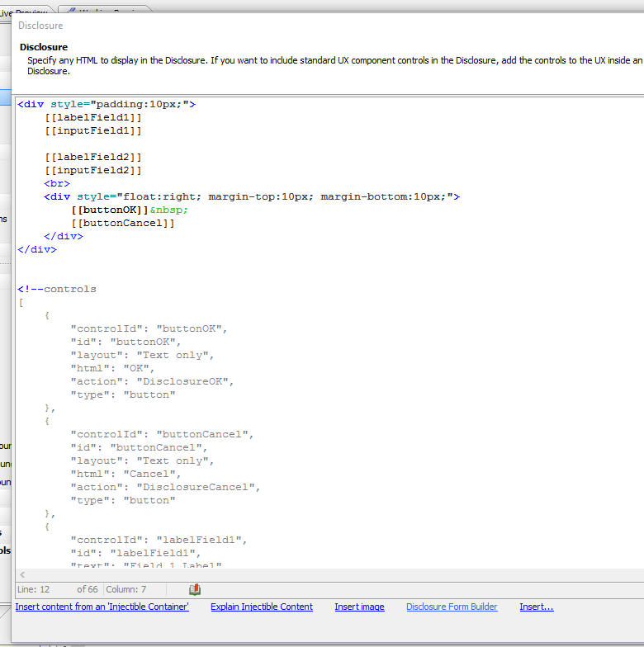Click the 'Line: 12' status entry
Image resolution: width=644 pixels, height=647 pixels.
point(33,589)
